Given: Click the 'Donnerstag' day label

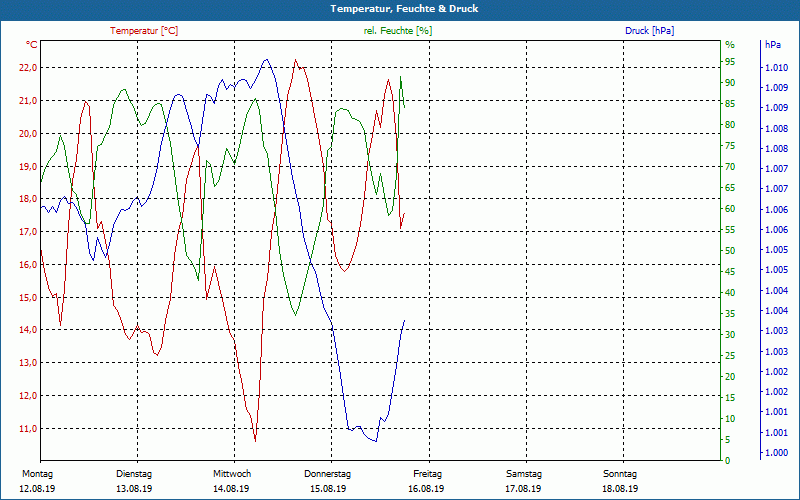Looking at the screenshot, I should click(328, 474).
